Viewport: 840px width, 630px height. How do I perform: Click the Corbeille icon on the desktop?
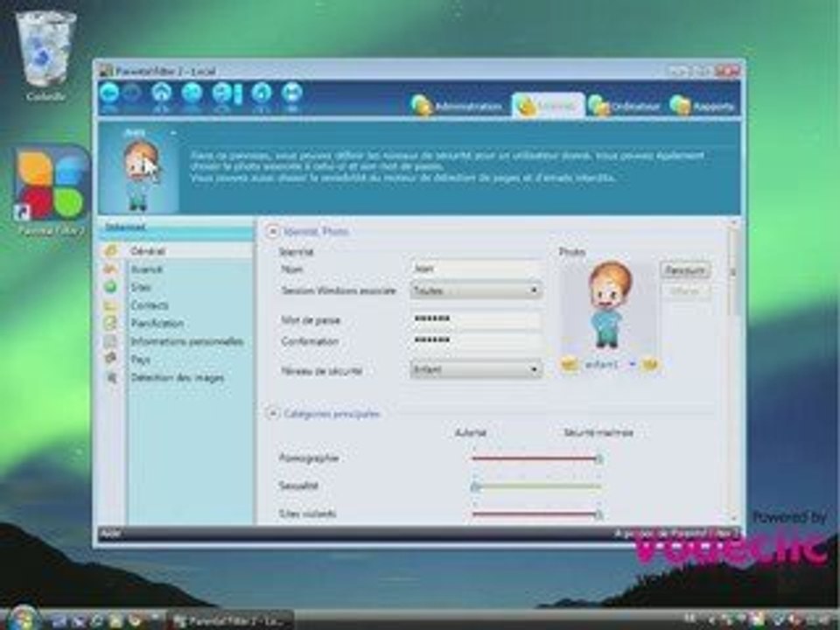point(45,56)
